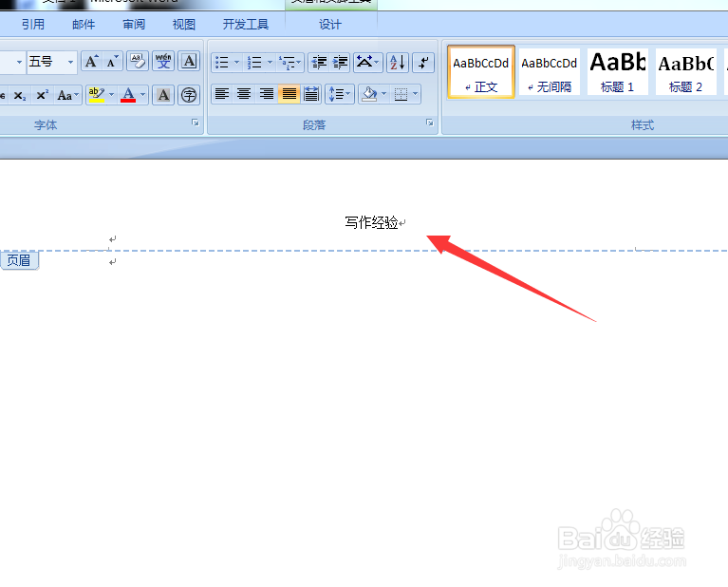Open the Numbering dropdown arrow
This screenshot has width=728, height=587.
270,63
